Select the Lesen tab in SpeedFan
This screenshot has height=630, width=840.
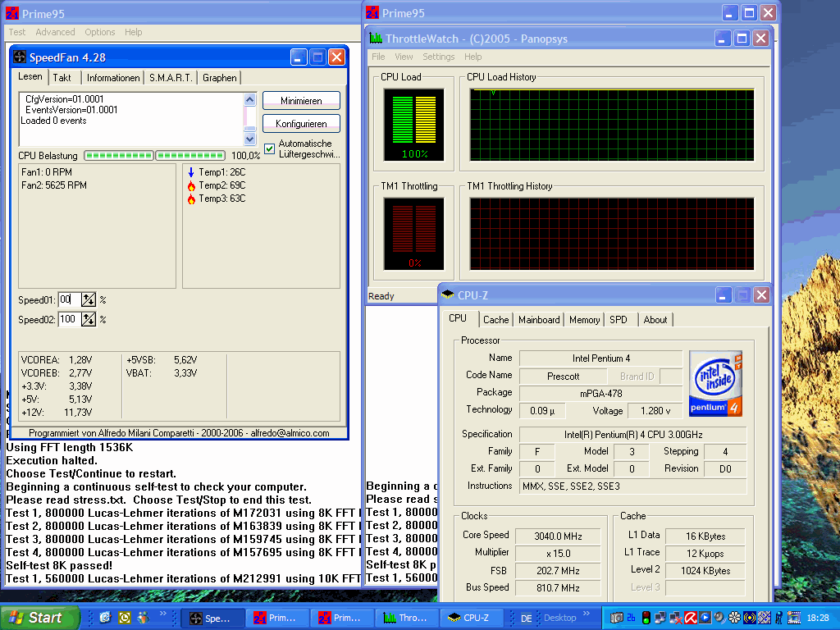[30, 76]
